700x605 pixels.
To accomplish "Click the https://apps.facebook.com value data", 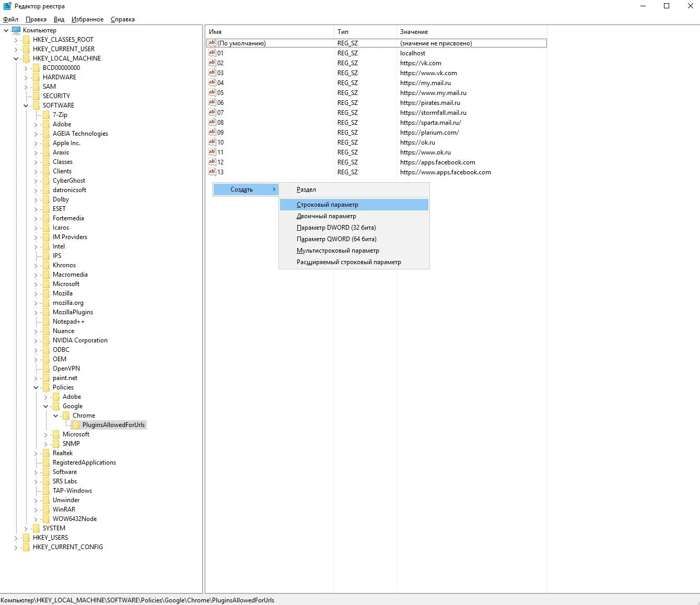I will [438, 162].
